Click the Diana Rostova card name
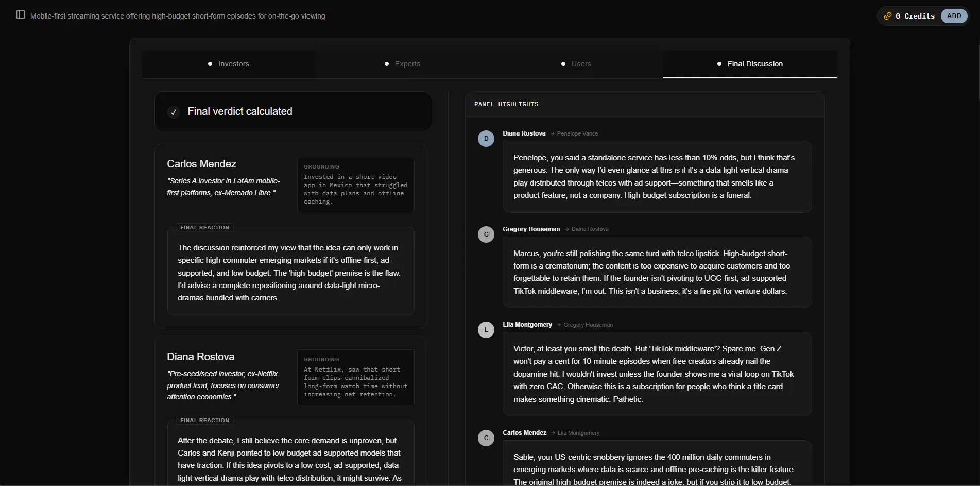Screen dimensions: 980x486 point(200,357)
